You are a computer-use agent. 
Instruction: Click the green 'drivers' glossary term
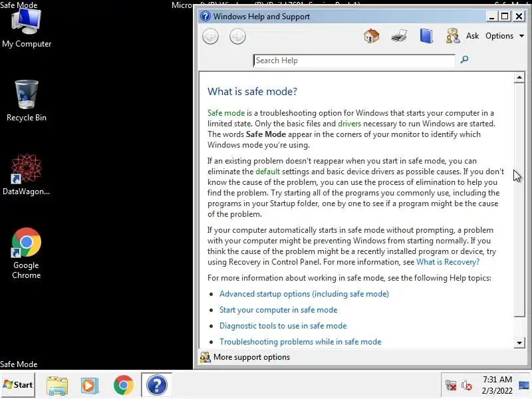point(350,124)
